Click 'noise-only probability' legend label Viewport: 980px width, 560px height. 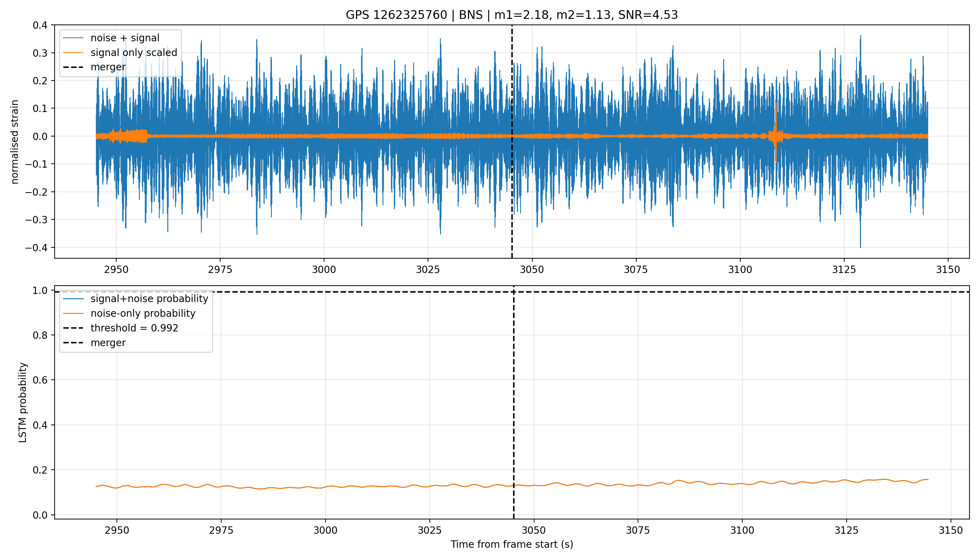coord(143,314)
